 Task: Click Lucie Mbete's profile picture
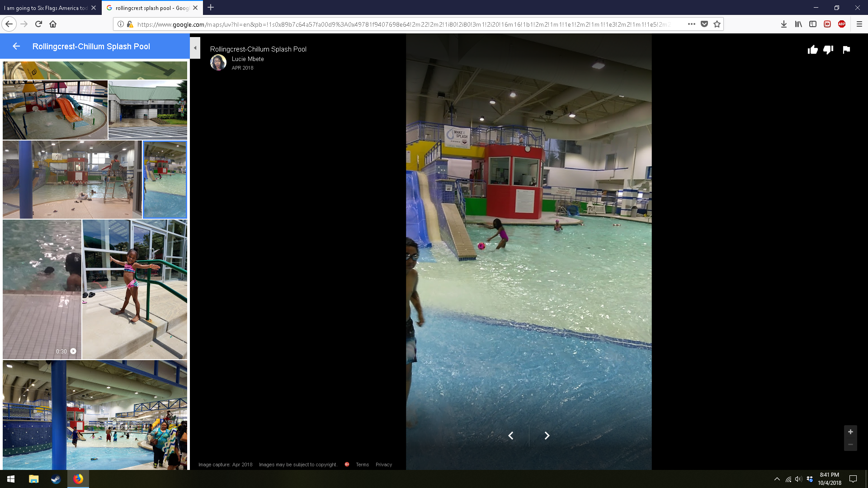coord(218,62)
